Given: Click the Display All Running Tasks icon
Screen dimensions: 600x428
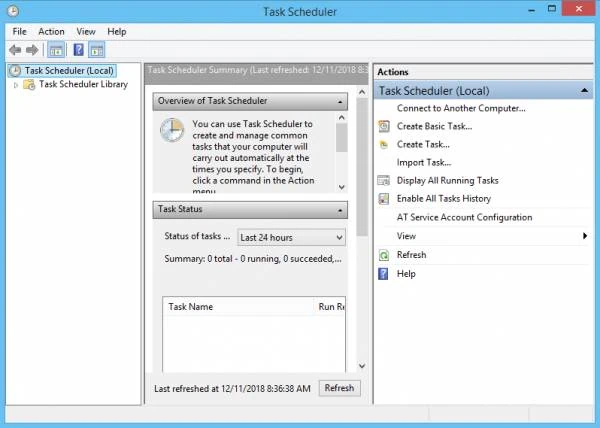Looking at the screenshot, I should 383,181.
